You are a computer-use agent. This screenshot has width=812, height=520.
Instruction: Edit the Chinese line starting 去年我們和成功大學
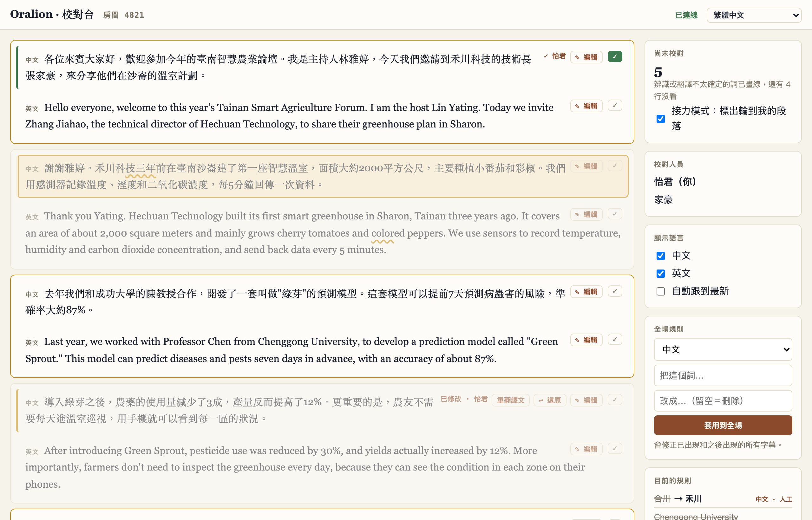pyautogui.click(x=586, y=292)
